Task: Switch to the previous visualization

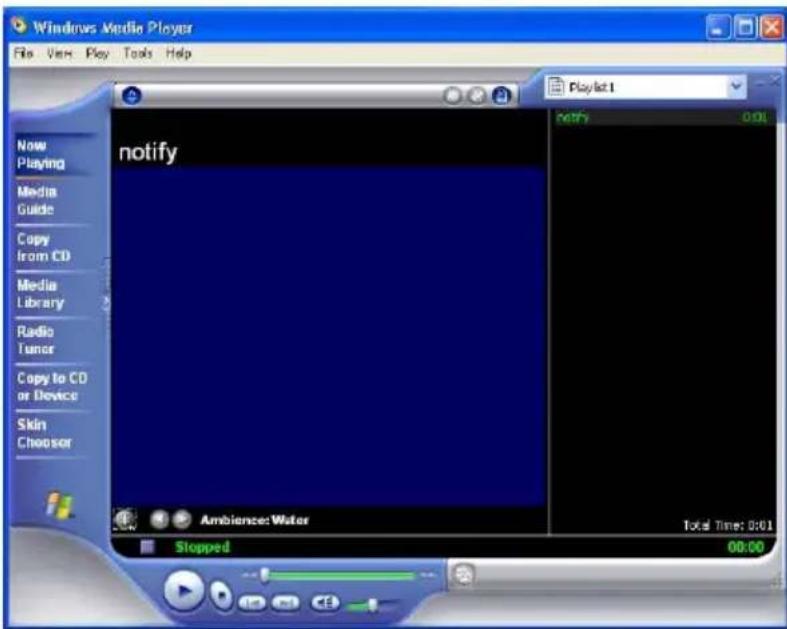Action: 160,520
